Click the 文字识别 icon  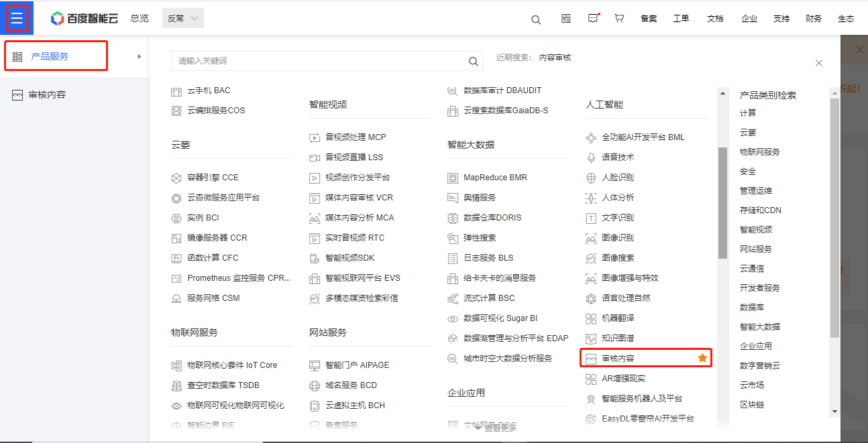[591, 218]
